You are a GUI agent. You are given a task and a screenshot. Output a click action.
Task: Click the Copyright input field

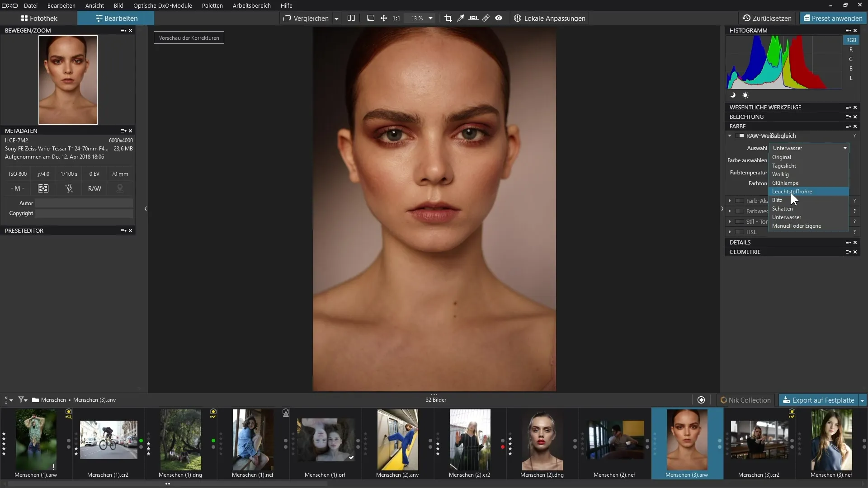point(84,213)
